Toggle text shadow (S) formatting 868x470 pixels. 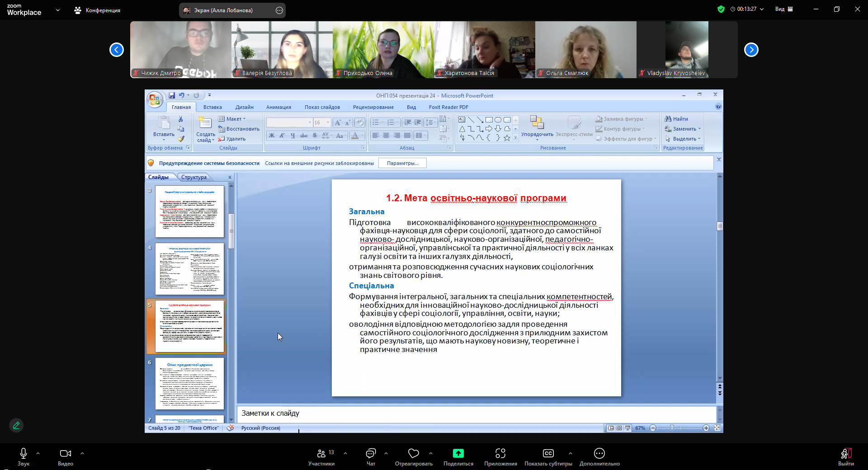tap(315, 135)
